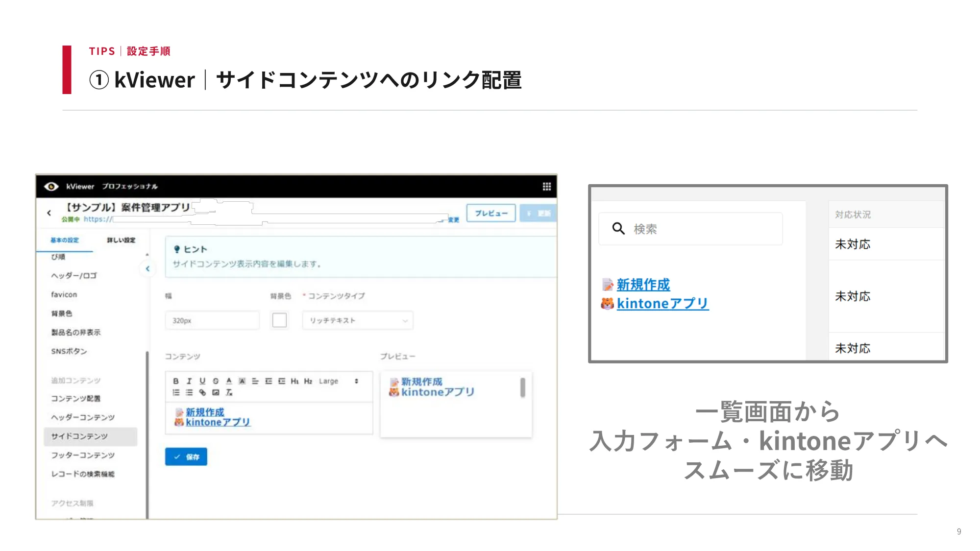Click the 新規作成 link inside the editor
The height and width of the screenshot is (551, 980).
tap(205, 412)
